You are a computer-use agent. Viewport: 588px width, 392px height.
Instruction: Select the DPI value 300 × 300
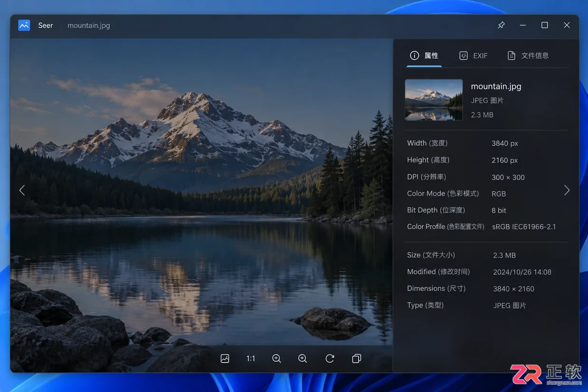point(508,177)
